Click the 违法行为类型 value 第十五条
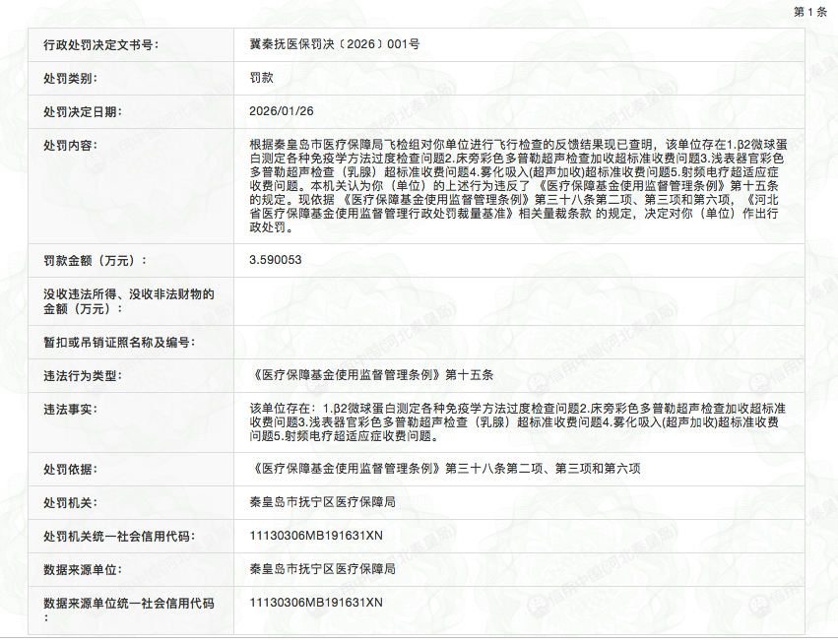This screenshot has width=838, height=644. tap(371, 375)
